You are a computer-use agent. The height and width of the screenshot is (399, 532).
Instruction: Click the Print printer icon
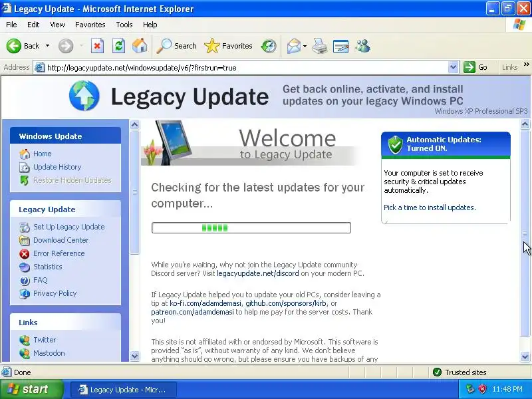click(x=320, y=46)
